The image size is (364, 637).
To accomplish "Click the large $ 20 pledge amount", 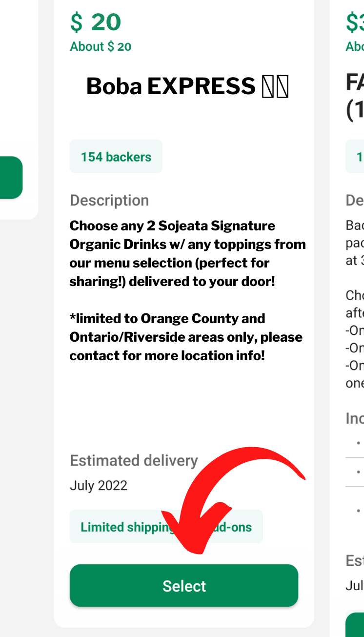I will (96, 22).
